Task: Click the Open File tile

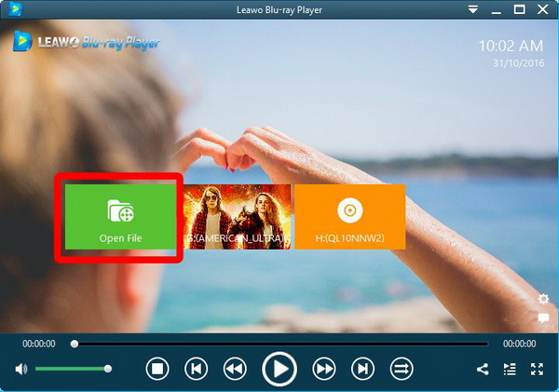Action: point(120,217)
